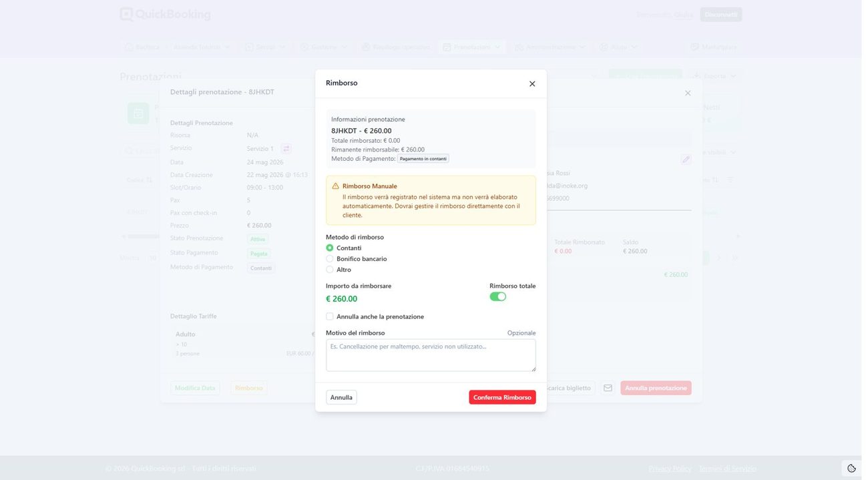Click the green € 260.00 refund amount
Viewport: 868px width, 480px height.
[x=341, y=299]
